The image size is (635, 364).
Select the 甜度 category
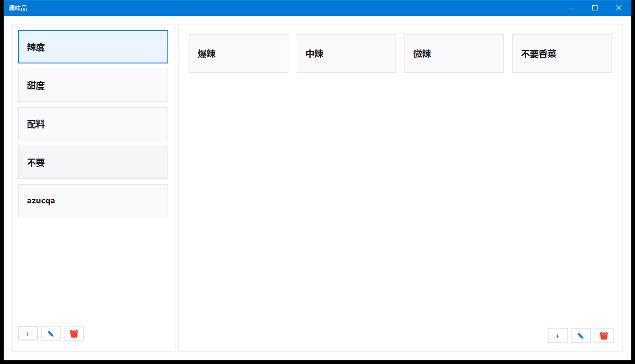(x=93, y=85)
